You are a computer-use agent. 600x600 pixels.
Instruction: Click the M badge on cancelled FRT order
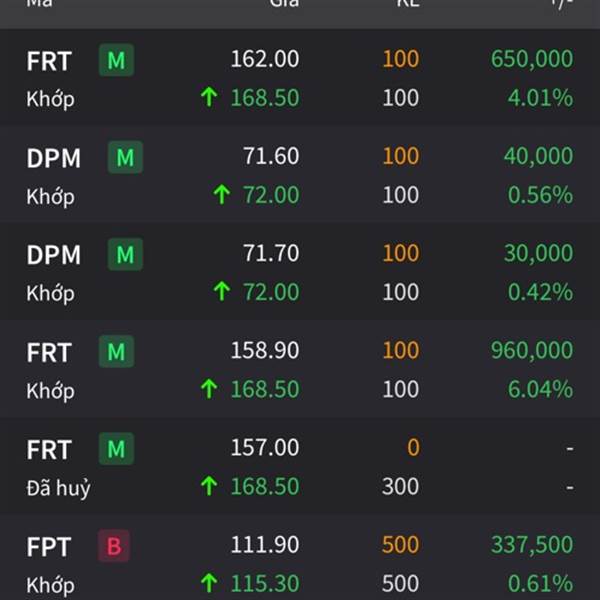click(116, 449)
